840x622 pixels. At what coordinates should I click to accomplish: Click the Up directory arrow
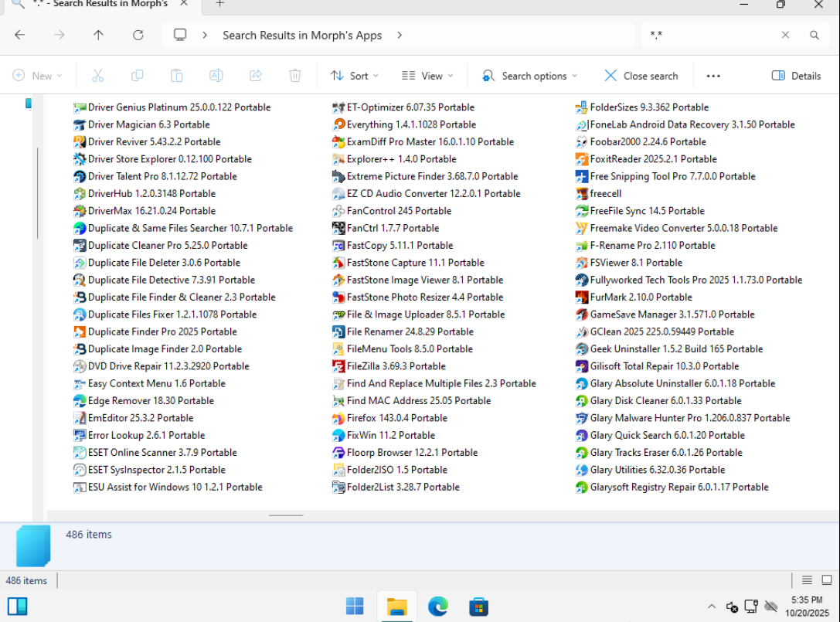coord(98,35)
